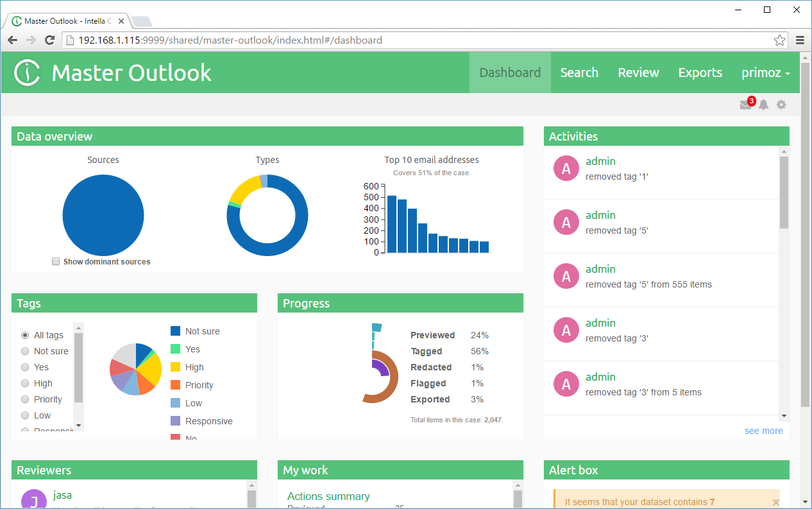The image size is (812, 509).
Task: Dismiss the dataset alert message
Action: click(x=775, y=501)
